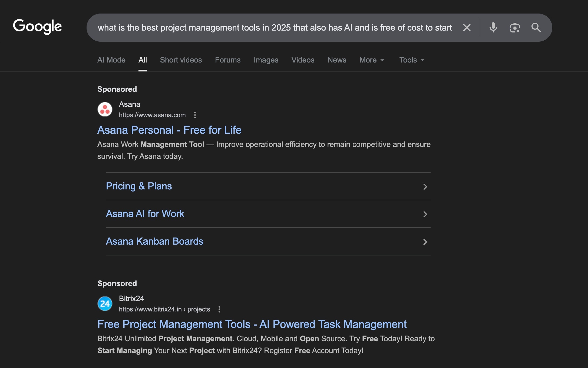The image size is (588, 368).
Task: Open the Asana Kanban Boards sitelink
Action: click(x=154, y=241)
